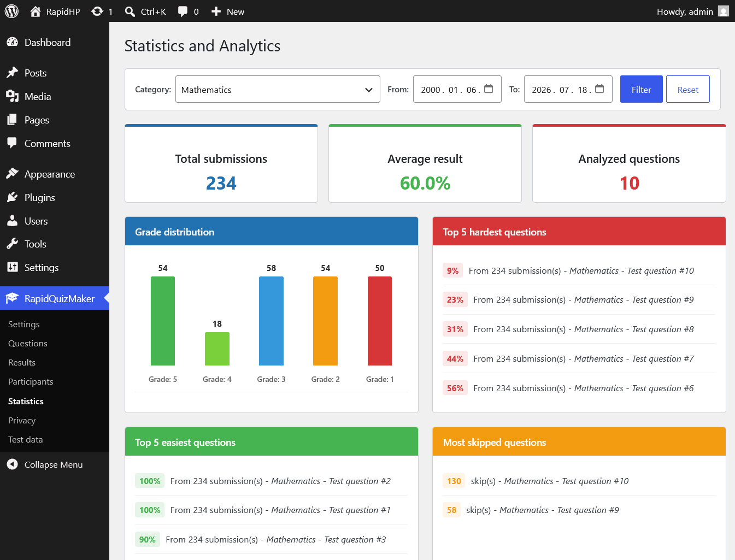Click the Total submissions value 234

[x=221, y=183]
